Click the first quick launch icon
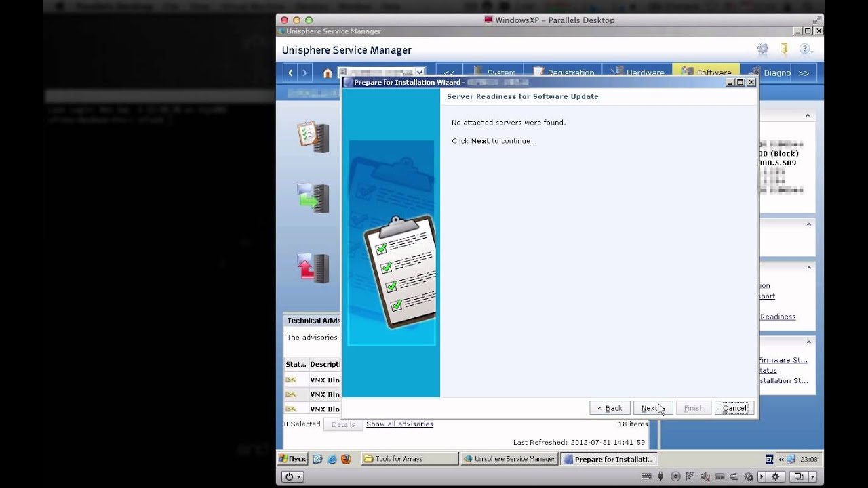This screenshot has height=488, width=868. (317, 459)
